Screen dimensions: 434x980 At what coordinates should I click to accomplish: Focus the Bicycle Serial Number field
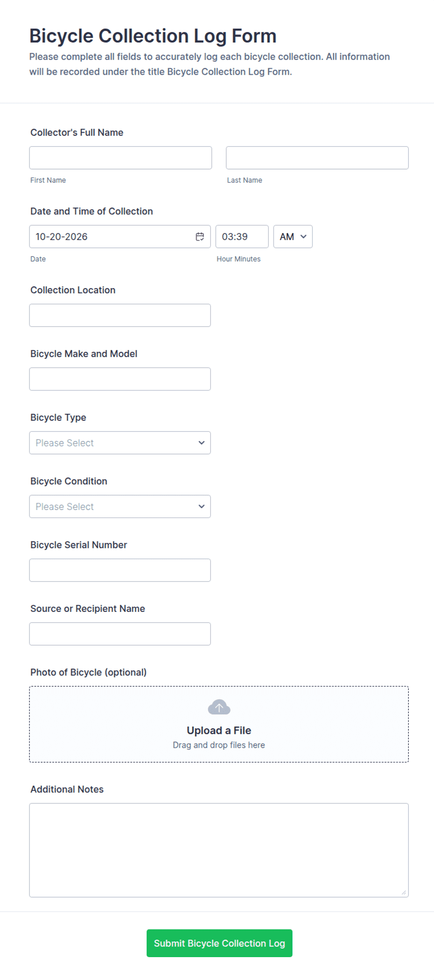tap(120, 570)
